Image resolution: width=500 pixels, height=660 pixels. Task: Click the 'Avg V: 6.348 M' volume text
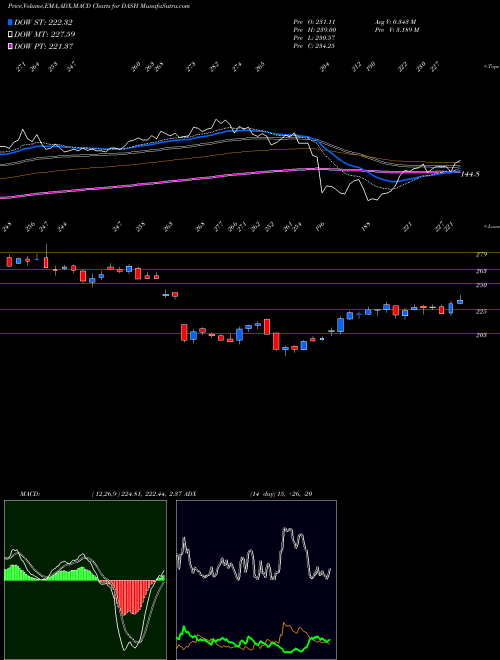tap(395, 22)
